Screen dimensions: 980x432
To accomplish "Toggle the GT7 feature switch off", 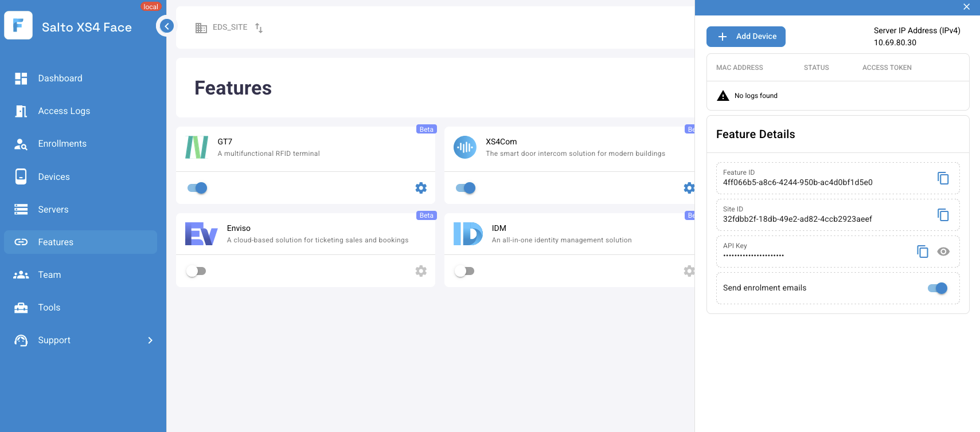I will click(197, 188).
